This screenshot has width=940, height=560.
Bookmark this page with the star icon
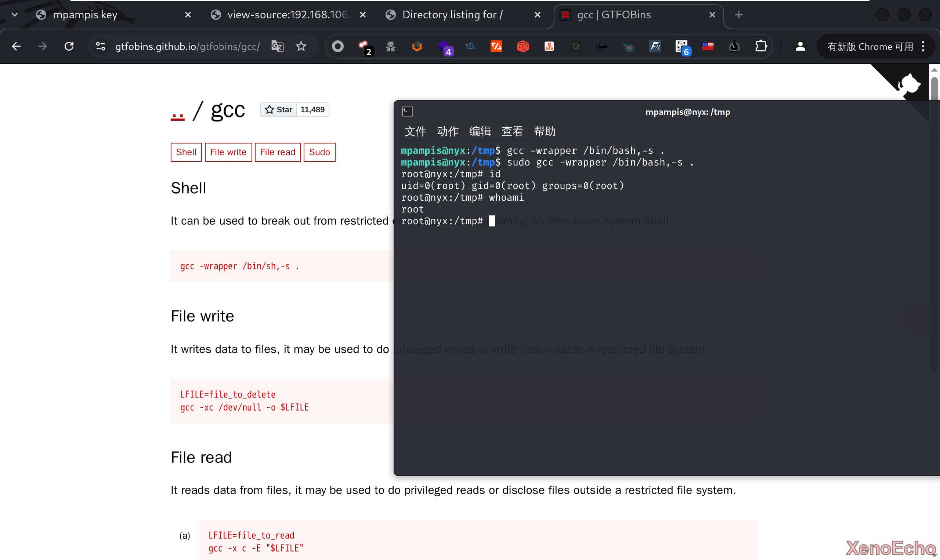(301, 46)
